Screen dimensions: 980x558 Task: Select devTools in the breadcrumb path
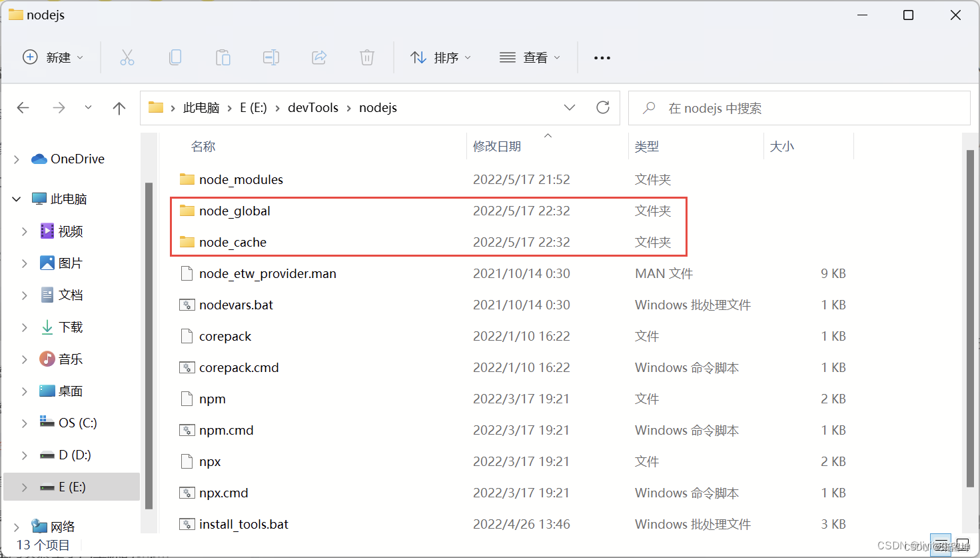[313, 107]
